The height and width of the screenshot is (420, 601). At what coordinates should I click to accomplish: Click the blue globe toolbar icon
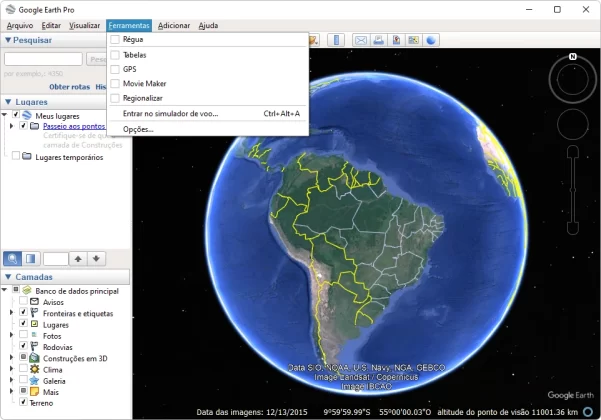coord(431,40)
